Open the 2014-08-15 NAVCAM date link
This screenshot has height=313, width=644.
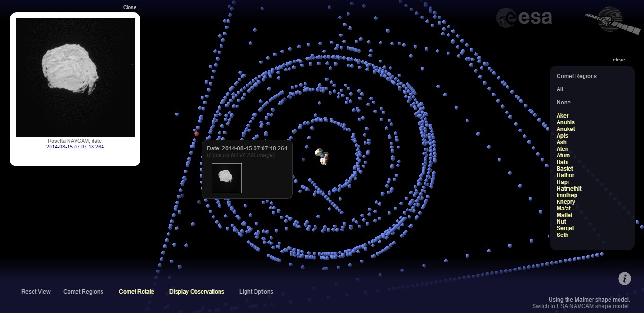coord(75,147)
